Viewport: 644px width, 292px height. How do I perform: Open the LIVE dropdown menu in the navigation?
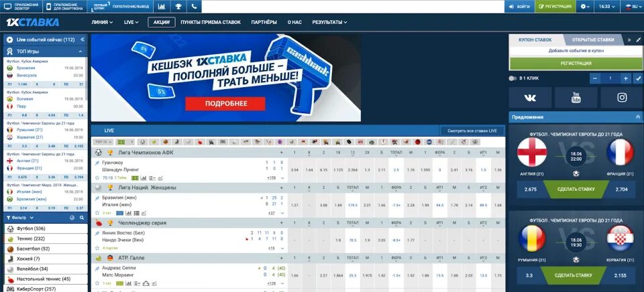131,22
